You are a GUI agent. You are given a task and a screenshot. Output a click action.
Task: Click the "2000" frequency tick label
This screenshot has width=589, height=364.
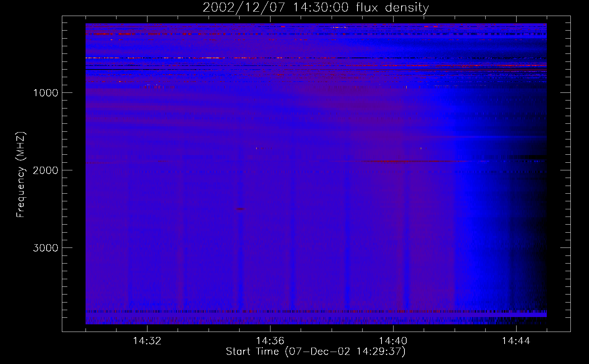coord(46,170)
